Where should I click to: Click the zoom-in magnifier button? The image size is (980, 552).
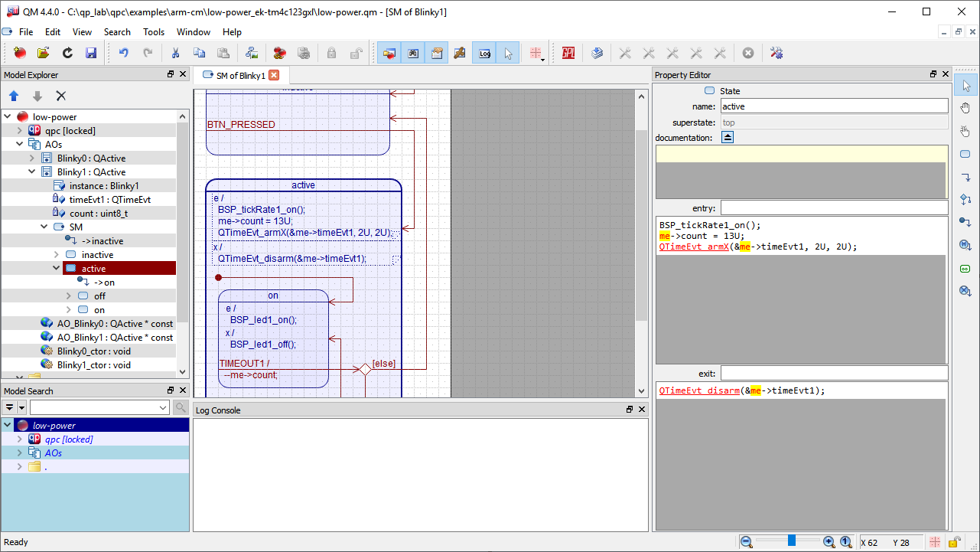point(829,542)
